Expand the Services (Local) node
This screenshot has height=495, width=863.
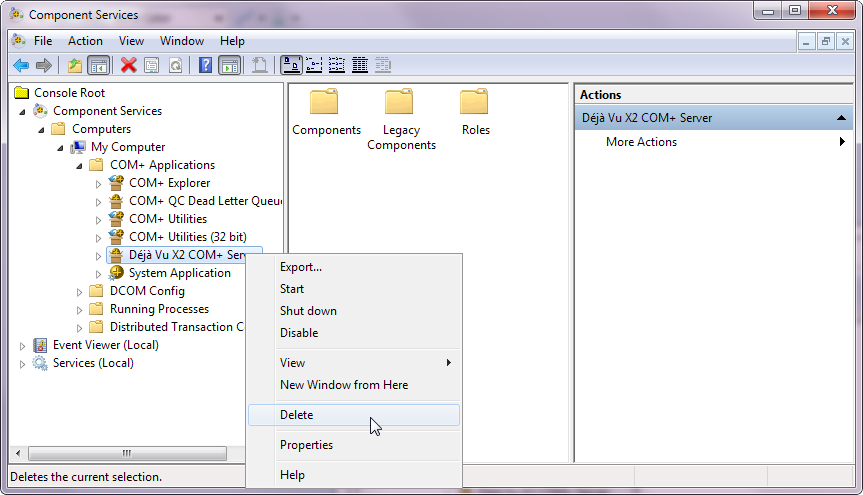click(x=23, y=364)
